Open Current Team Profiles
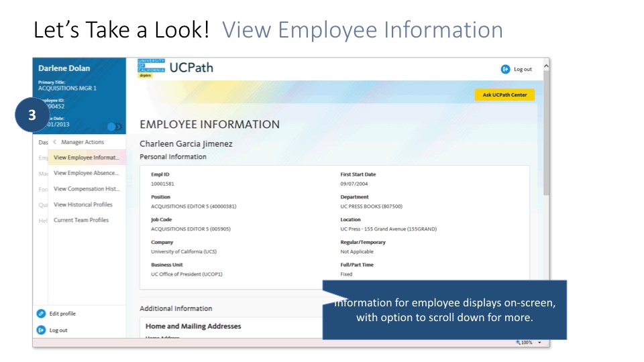644x362 pixels. (81, 220)
